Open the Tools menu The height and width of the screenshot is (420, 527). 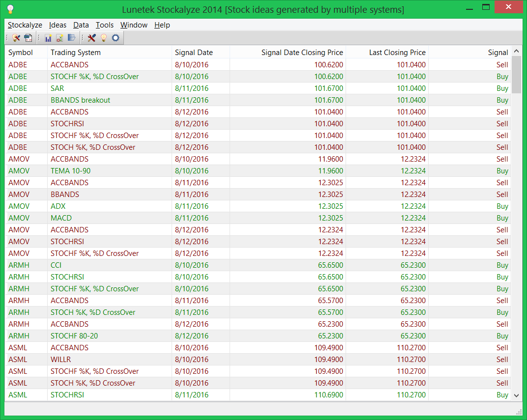tap(104, 25)
